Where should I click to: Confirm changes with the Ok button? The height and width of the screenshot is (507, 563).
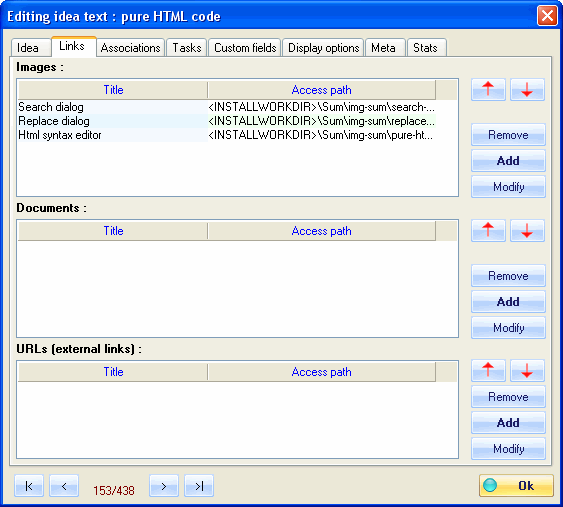click(516, 485)
